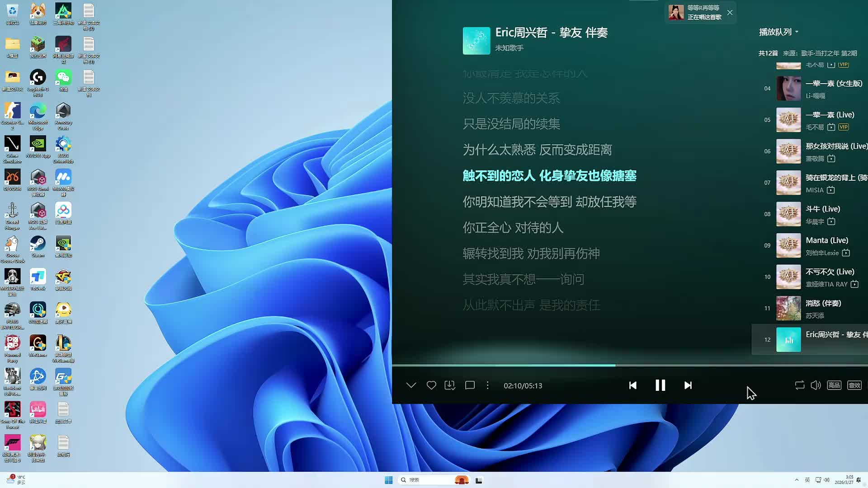The width and height of the screenshot is (868, 488).
Task: Toggle the loop playback mode icon
Action: click(799, 385)
